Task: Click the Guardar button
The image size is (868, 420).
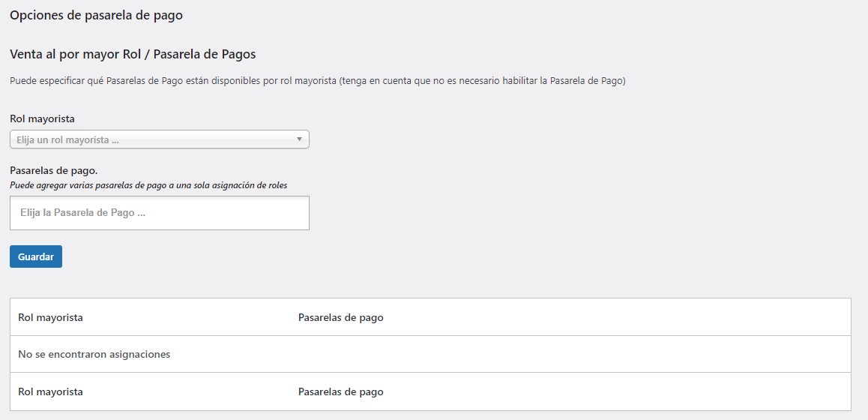Action: tap(36, 256)
